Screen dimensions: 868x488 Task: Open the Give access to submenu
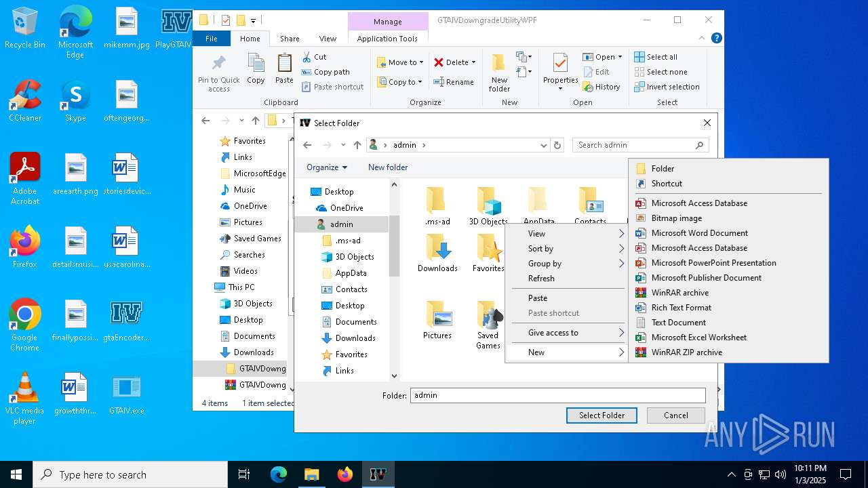coord(566,333)
